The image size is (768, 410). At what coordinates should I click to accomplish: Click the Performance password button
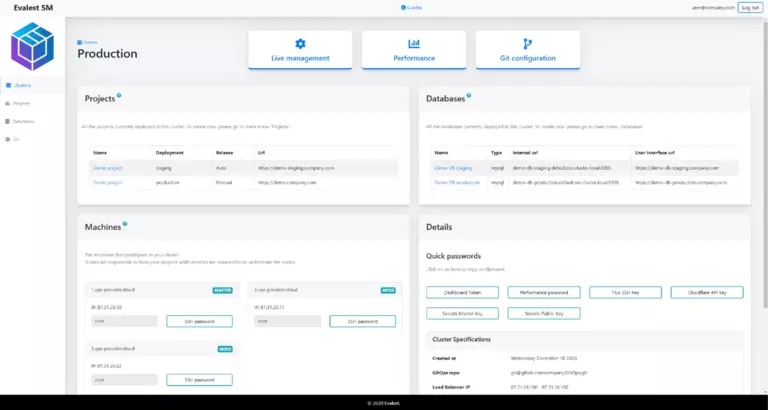point(544,293)
